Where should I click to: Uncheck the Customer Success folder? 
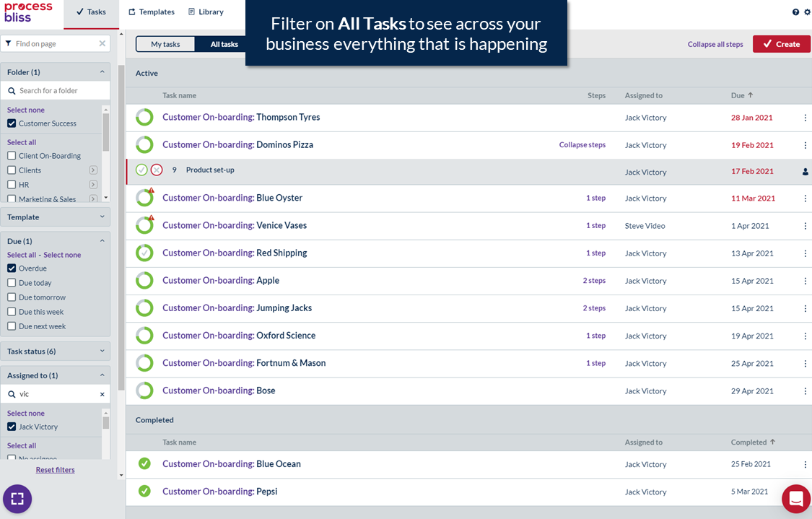(x=12, y=123)
